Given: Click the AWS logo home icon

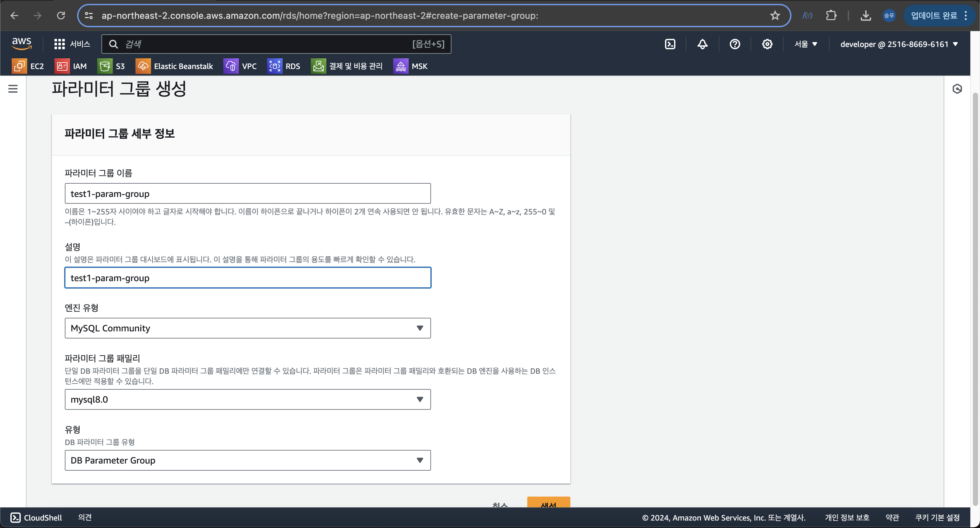Looking at the screenshot, I should [x=22, y=44].
